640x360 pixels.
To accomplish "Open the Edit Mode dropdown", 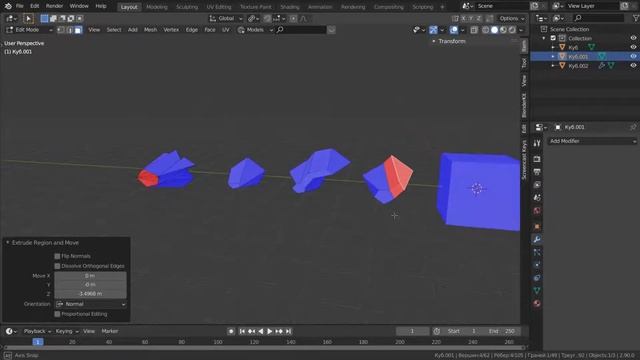I will 29,30.
